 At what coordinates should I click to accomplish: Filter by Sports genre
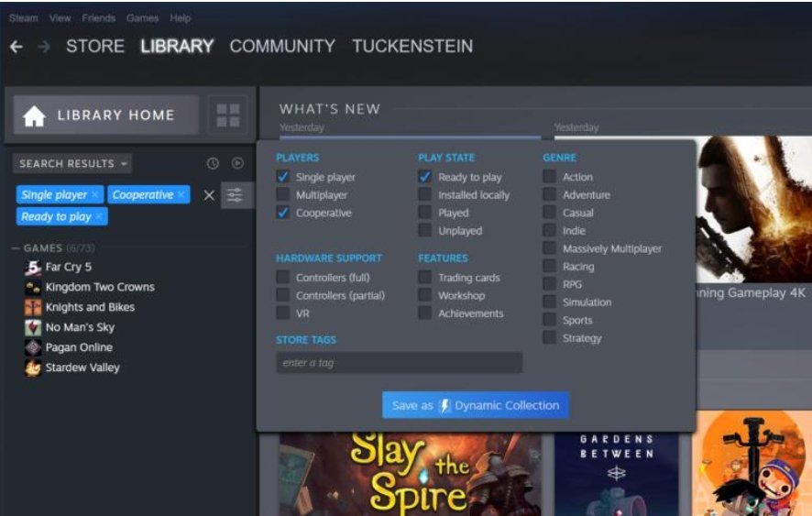pyautogui.click(x=550, y=320)
